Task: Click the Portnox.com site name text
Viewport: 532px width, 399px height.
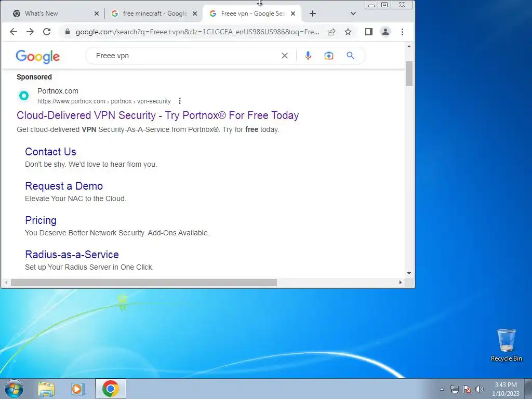Action: (58, 91)
